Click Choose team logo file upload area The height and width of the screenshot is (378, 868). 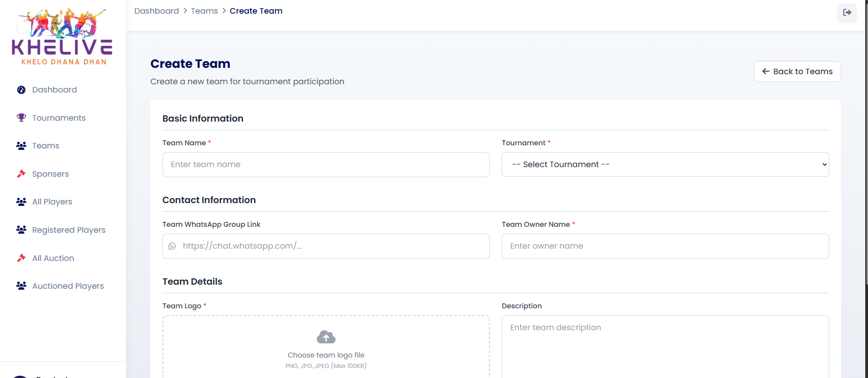pos(326,355)
